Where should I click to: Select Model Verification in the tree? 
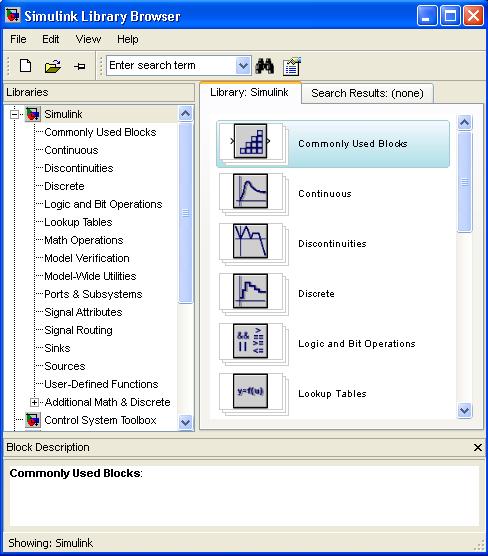click(x=87, y=258)
